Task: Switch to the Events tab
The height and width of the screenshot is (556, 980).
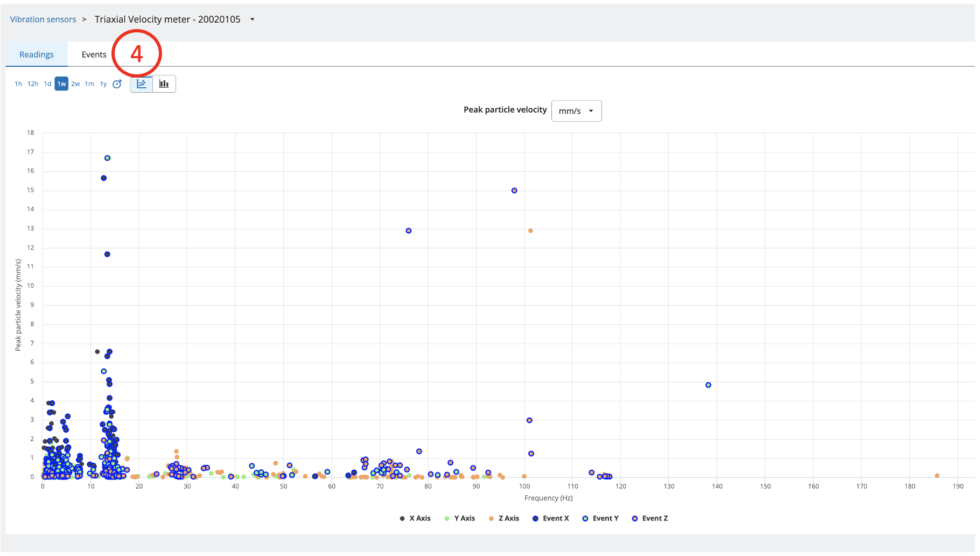Action: 94,55
